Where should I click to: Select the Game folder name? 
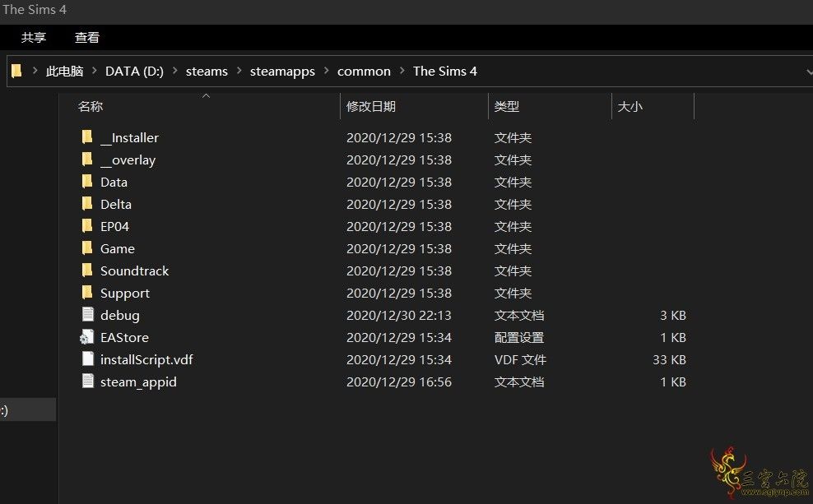pos(117,248)
